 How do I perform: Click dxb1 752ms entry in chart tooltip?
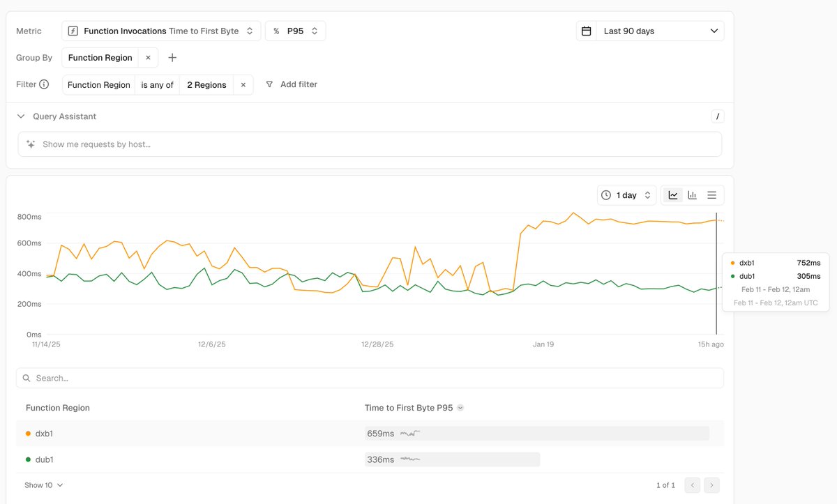[x=776, y=263]
